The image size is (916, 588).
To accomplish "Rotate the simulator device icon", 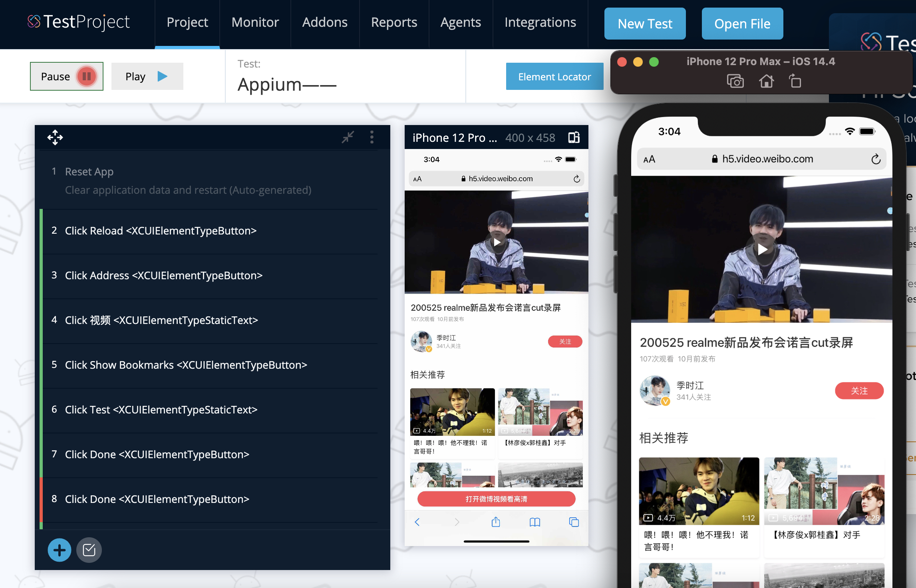I will point(795,81).
